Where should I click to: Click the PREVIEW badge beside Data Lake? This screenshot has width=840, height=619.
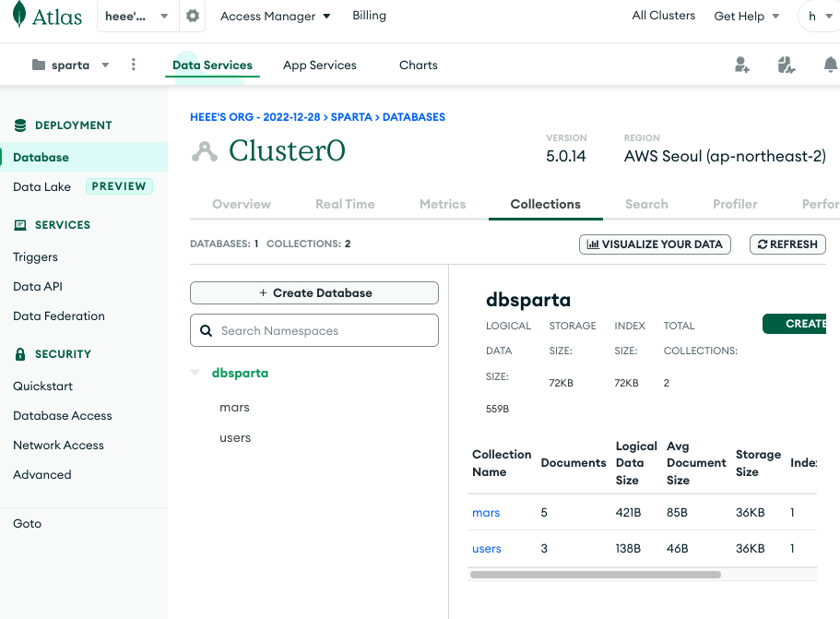point(119,186)
